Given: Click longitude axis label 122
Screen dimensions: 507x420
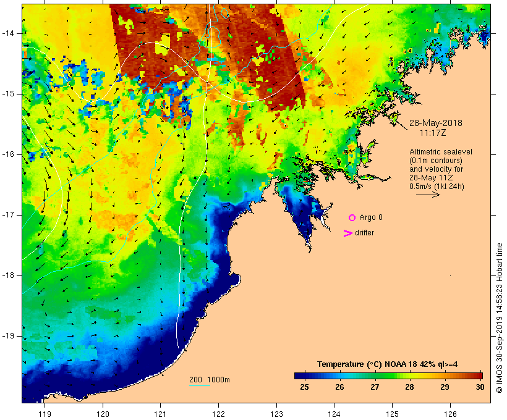Looking at the screenshot, I should [218, 414].
